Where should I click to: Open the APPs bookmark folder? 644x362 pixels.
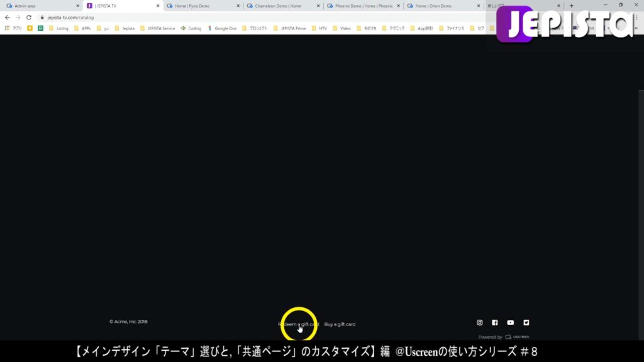tap(82, 28)
